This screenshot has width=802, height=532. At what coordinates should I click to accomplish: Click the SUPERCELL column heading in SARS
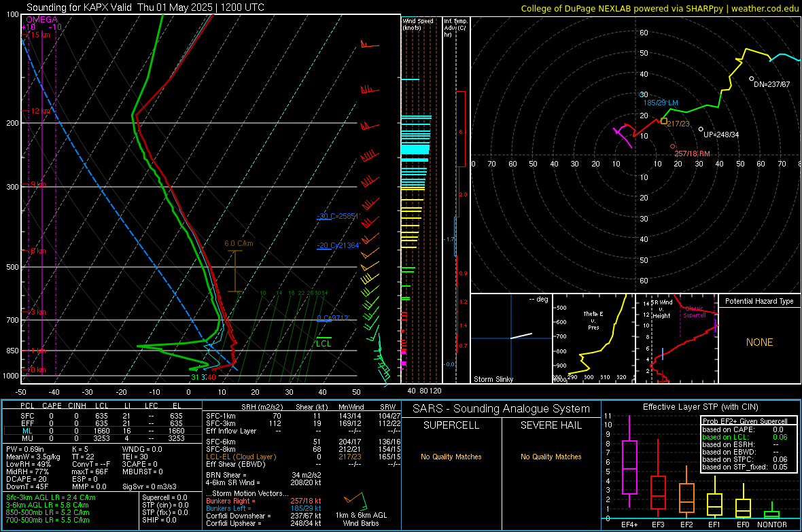point(451,425)
